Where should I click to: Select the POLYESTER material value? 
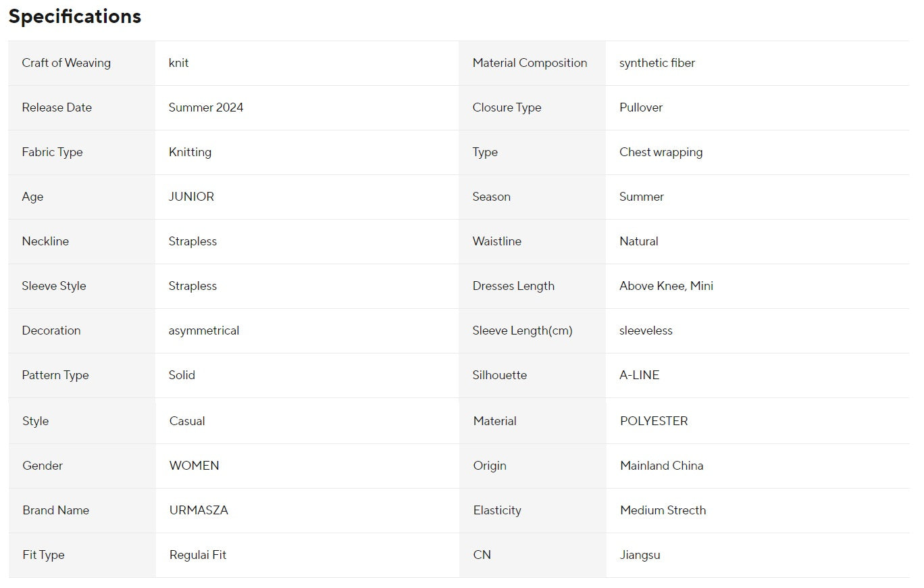[x=654, y=421]
